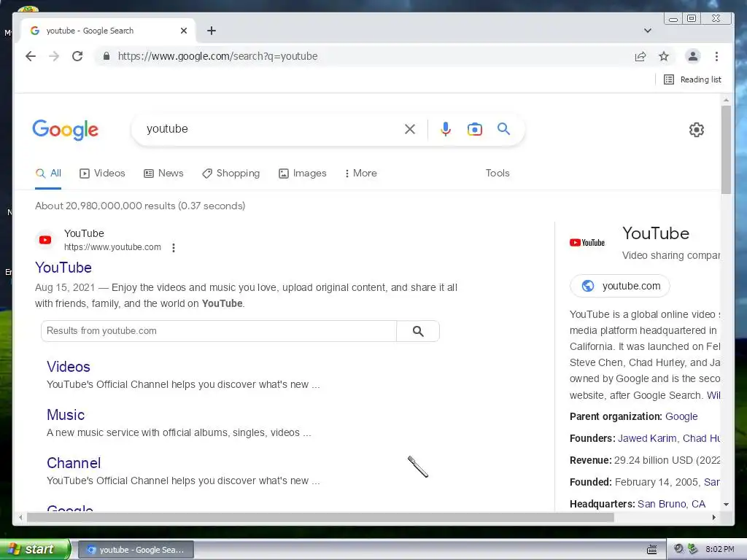
Task: Click the Results from youtube.com search field
Action: (219, 331)
